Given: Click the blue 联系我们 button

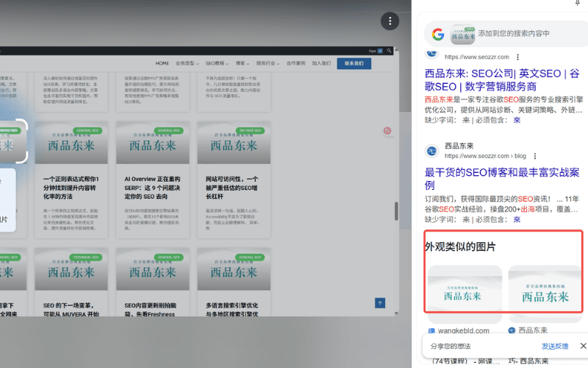Looking at the screenshot, I should tap(354, 63).
